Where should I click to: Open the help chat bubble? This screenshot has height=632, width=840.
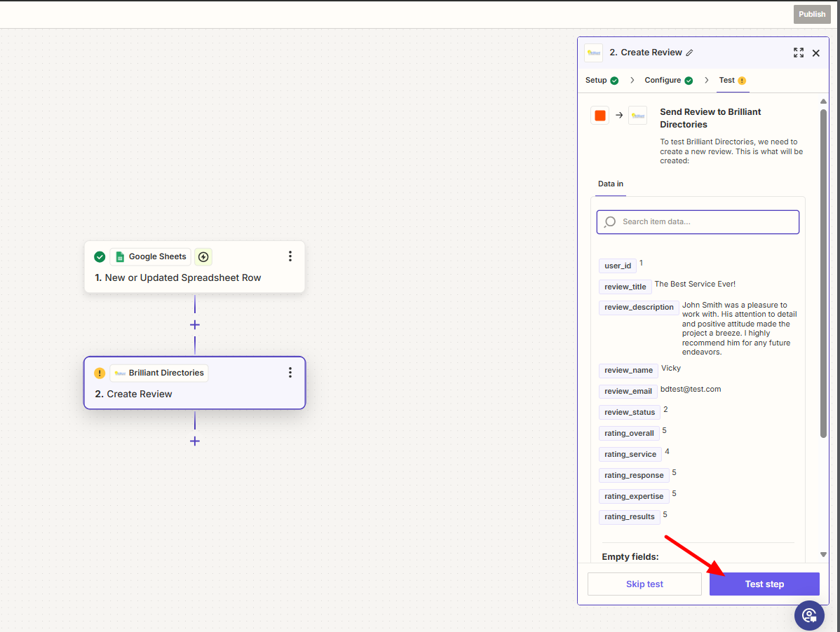(x=809, y=615)
